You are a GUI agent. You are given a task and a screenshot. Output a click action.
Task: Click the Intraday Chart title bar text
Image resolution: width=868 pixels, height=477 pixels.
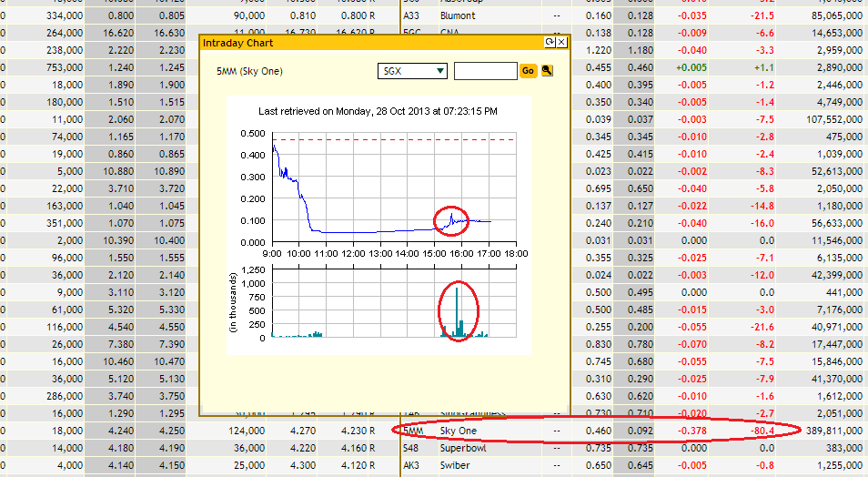(x=237, y=43)
